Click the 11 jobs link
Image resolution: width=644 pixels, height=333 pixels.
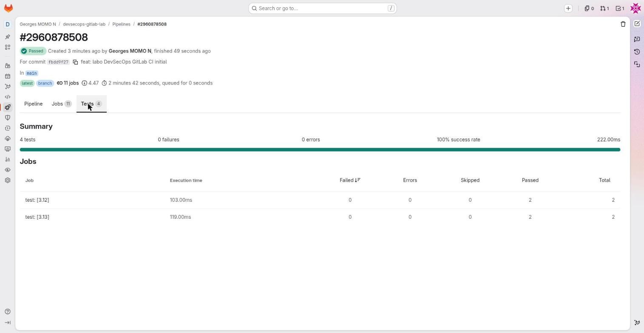[68, 83]
